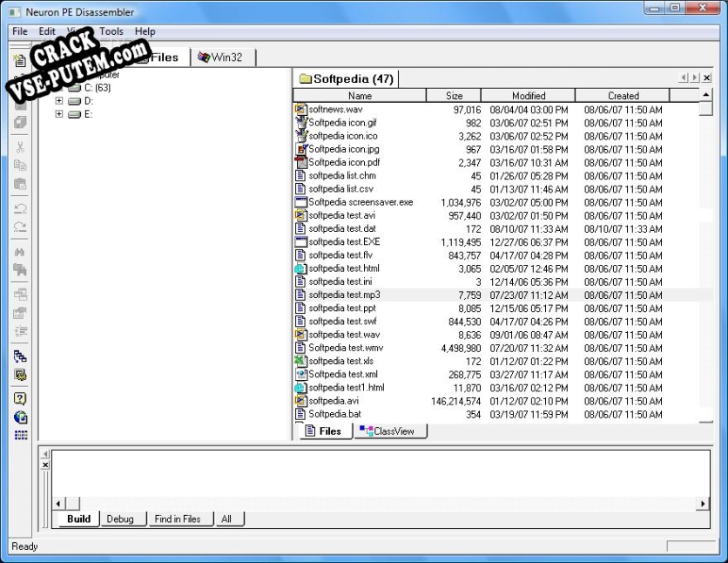
Task: Open the Help menu
Action: tap(145, 31)
